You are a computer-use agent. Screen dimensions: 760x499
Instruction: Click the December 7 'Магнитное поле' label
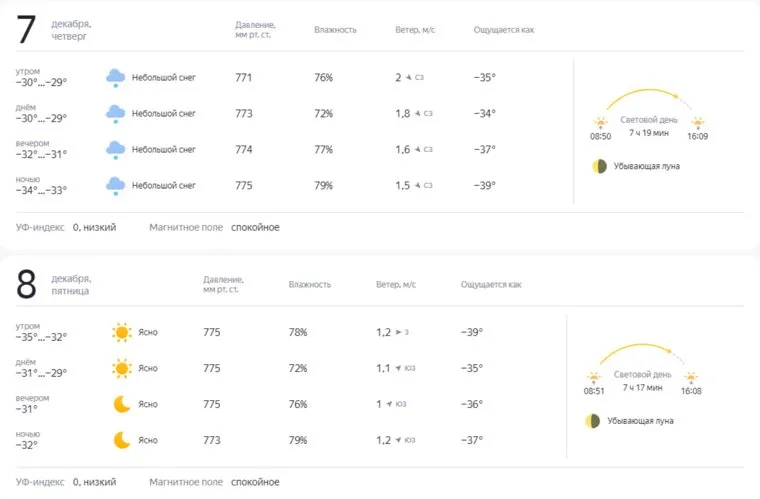click(x=186, y=228)
